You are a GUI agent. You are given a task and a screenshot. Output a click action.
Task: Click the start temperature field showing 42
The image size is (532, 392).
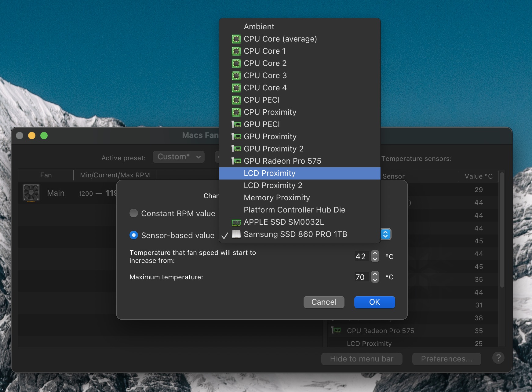coord(361,256)
